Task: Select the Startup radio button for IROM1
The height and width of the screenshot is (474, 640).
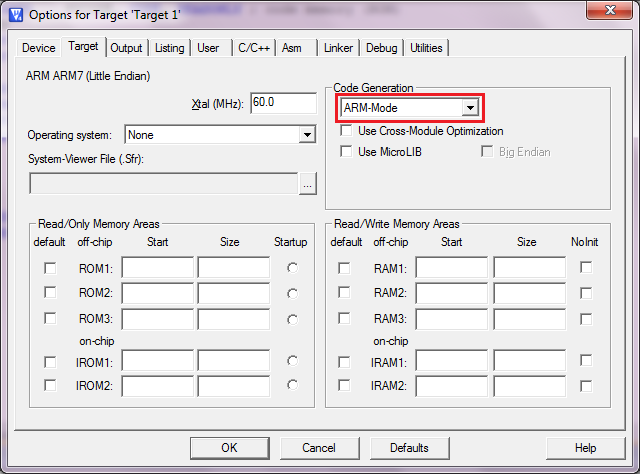Action: (x=292, y=361)
